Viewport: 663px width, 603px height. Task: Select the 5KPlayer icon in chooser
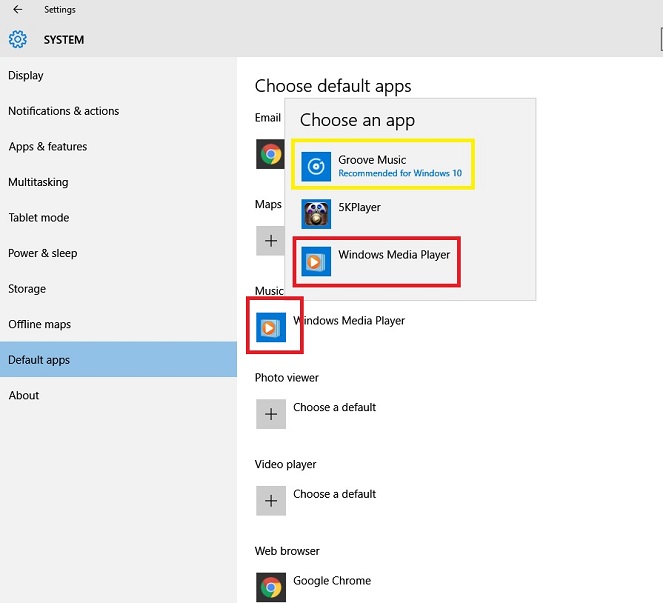[316, 214]
